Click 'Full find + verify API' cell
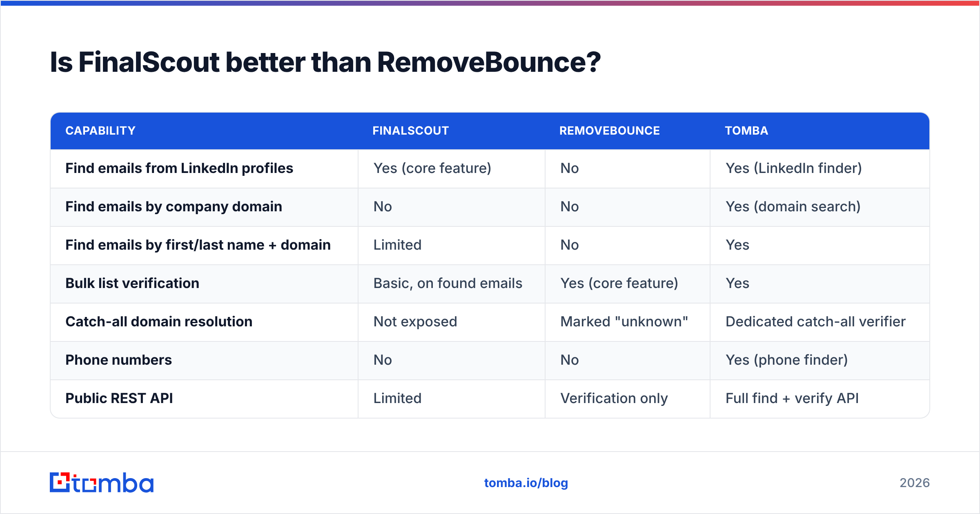Screen dimensions: 980x514 (792, 398)
